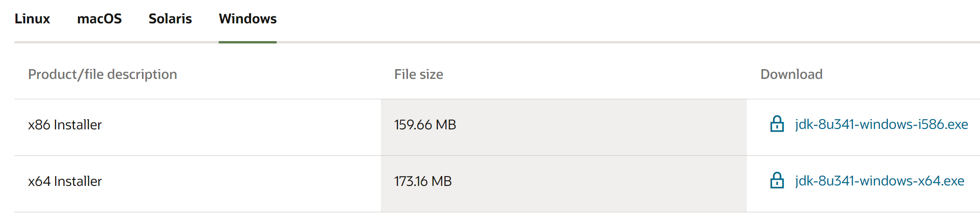The image size is (980, 213).
Task: Click the 159.66 MB file size value
Action: click(x=425, y=125)
